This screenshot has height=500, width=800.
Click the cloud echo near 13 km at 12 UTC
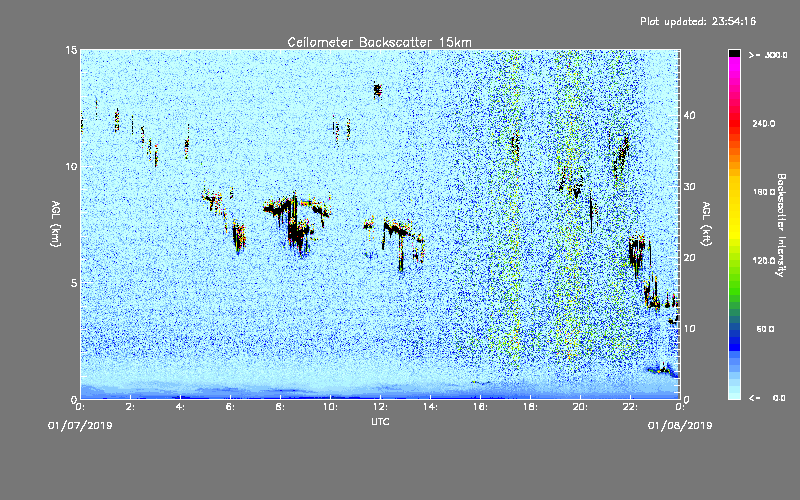(x=378, y=91)
